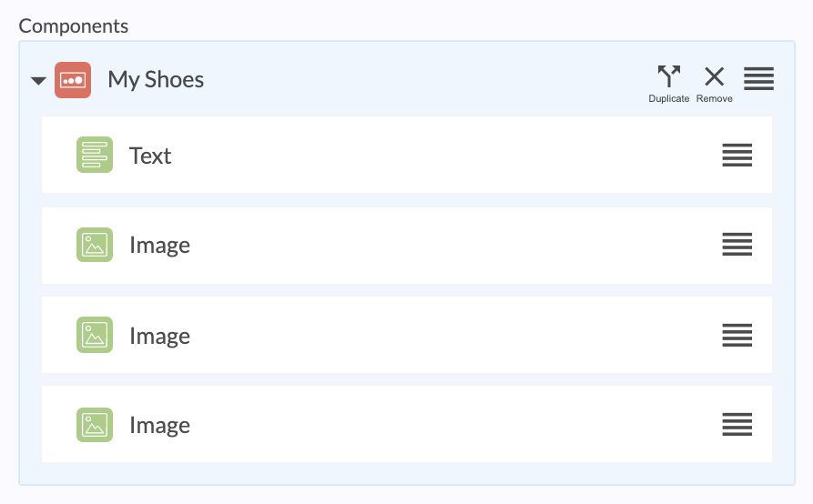The height and width of the screenshot is (504, 813).
Task: Grab the My Shoes reorder handle
Action: pos(758,78)
